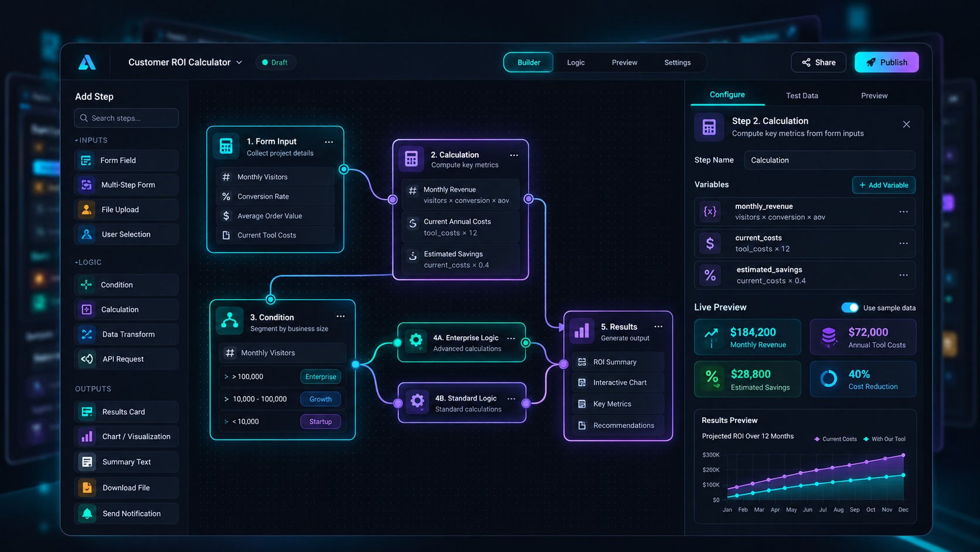Click the bar chart icon on Results node
The width and height of the screenshot is (980, 552).
coord(582,331)
